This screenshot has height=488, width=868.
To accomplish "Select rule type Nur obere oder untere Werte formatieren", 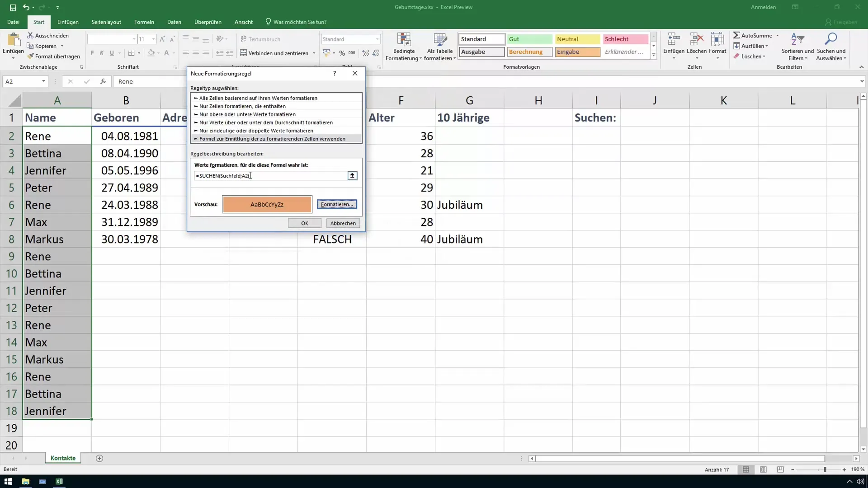I will 276,114.
